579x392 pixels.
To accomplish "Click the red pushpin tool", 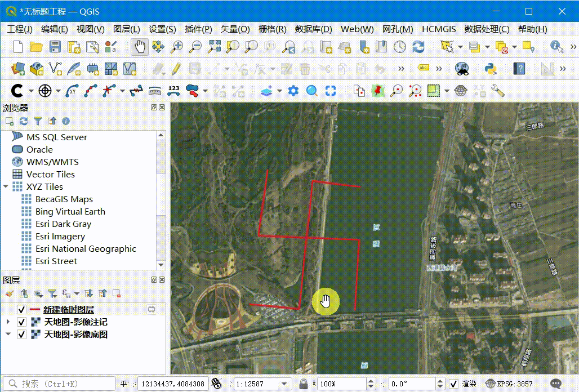I will (x=377, y=91).
